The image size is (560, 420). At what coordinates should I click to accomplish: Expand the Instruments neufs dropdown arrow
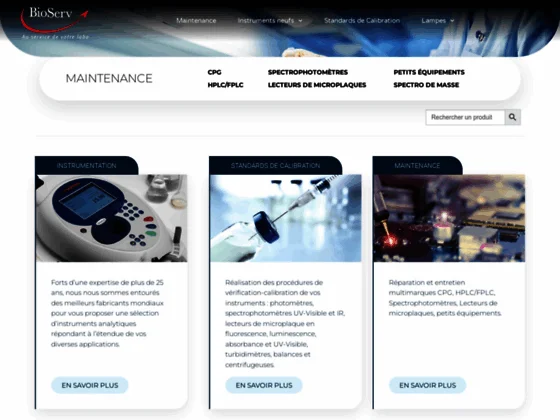[300, 21]
